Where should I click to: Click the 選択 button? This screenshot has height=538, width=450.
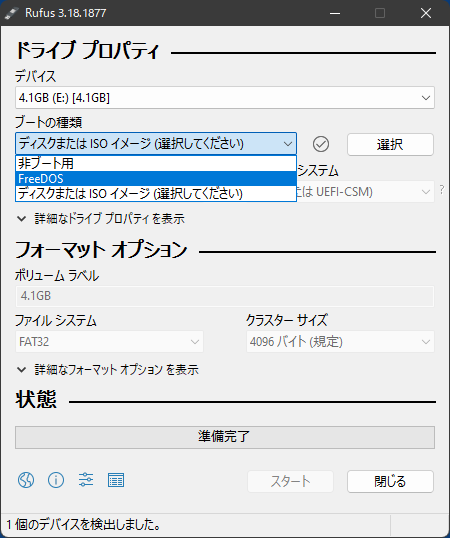pos(390,144)
